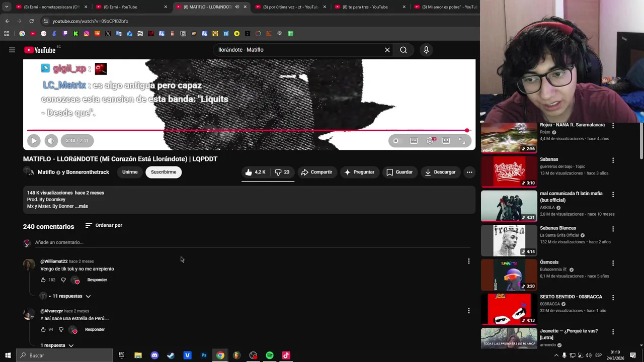Screen dimensions: 644x362
Task: Subscribe with Suscribirme button
Action: coord(164,172)
